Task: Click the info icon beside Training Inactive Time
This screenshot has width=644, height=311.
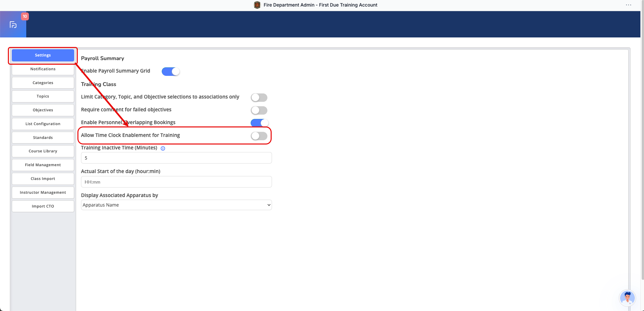Action: pyautogui.click(x=163, y=148)
